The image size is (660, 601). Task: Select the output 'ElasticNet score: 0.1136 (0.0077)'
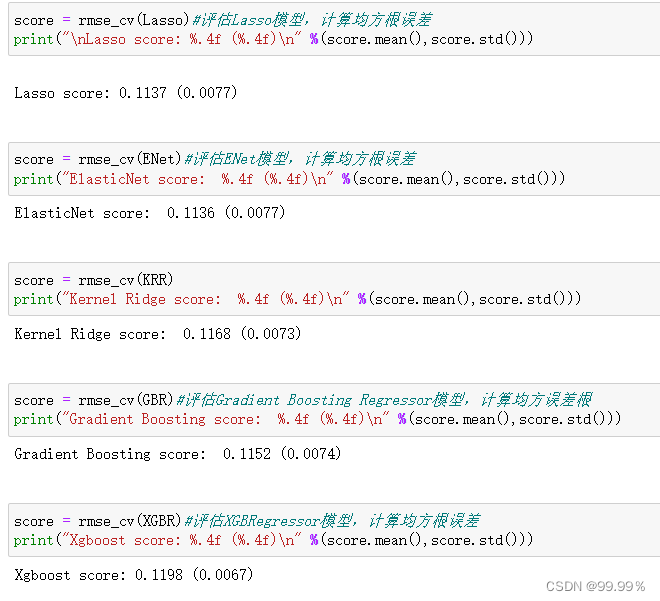pyautogui.click(x=150, y=213)
